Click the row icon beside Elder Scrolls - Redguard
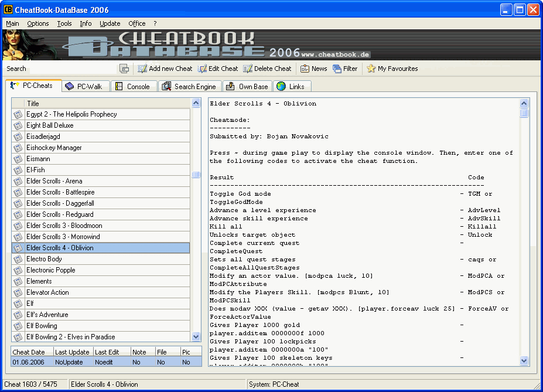The width and height of the screenshot is (543, 392). tap(18, 214)
